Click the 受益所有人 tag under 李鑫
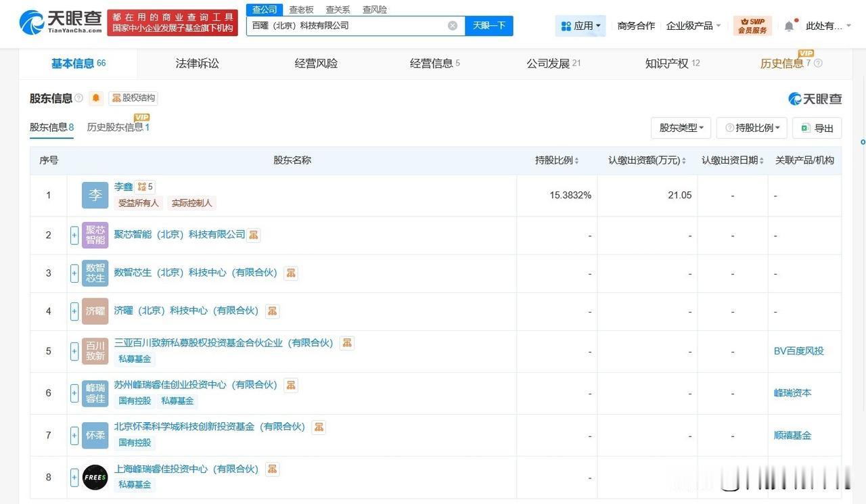 pyautogui.click(x=138, y=203)
